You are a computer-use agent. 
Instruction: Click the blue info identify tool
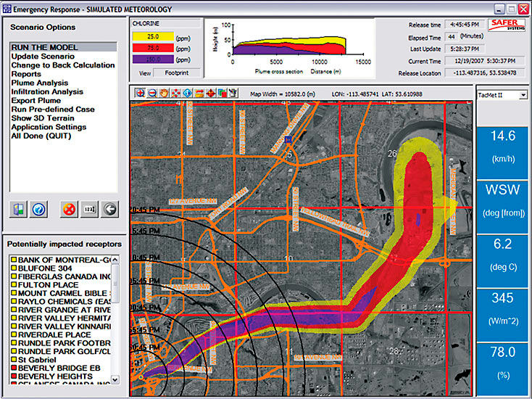pos(187,93)
